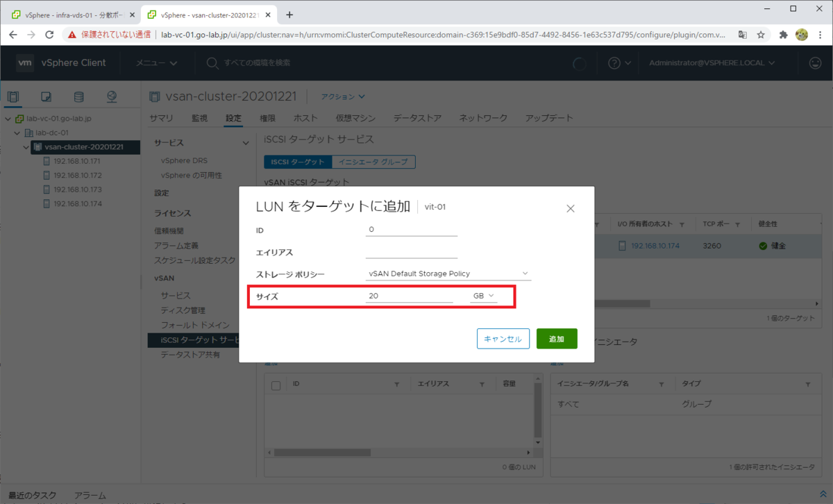Open host link 192.168.10.174 in table
Screen dimensions: 833x504
656,246
